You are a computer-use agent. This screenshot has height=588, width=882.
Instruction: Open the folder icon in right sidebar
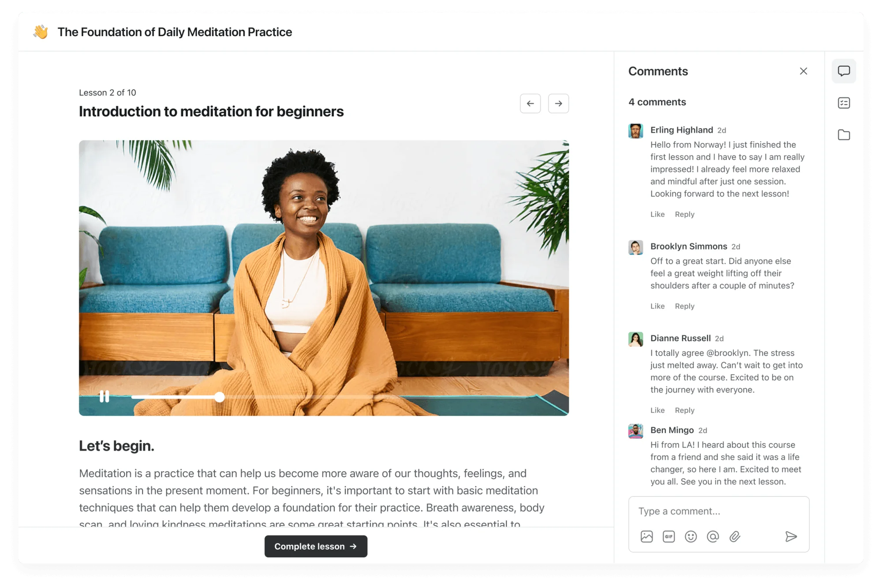tap(844, 135)
